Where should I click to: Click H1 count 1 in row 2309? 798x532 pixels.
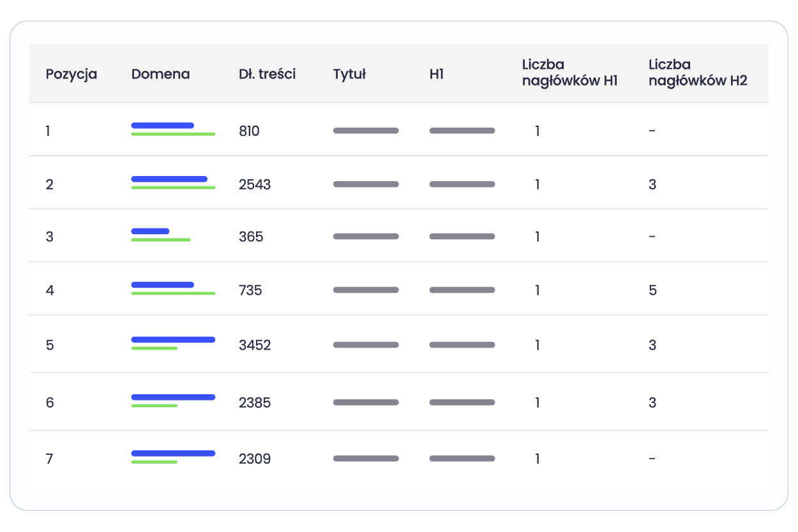pos(538,459)
